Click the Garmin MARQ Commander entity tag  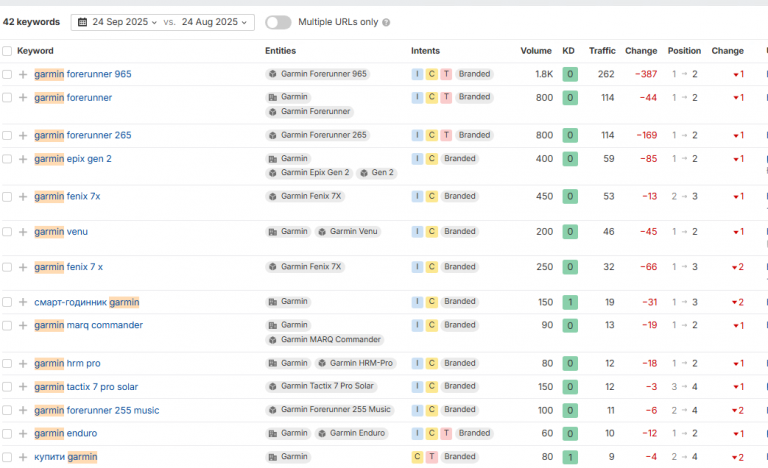(x=324, y=340)
